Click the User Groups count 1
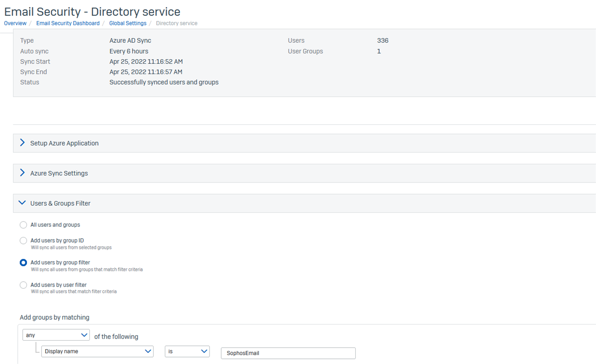Viewport: 596px width, 364px height. [x=379, y=51]
